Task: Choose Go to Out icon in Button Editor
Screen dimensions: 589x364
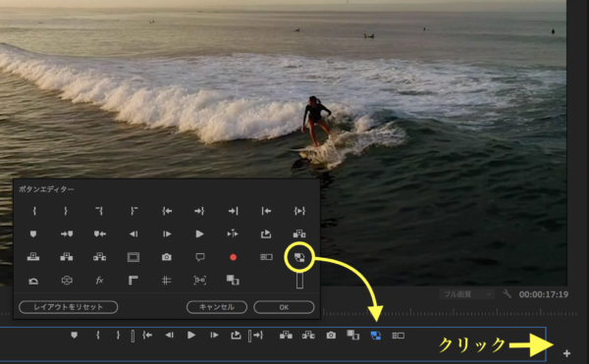Action: point(199,211)
